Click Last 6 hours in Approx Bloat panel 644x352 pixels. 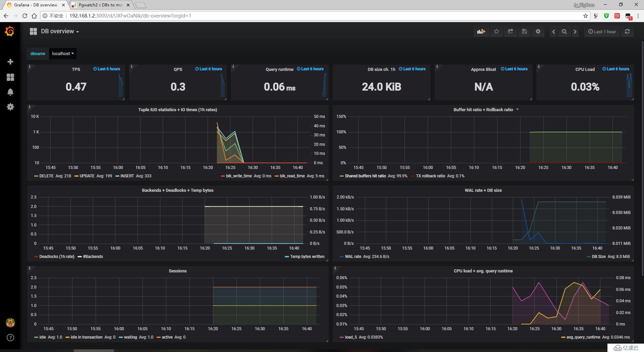(514, 69)
